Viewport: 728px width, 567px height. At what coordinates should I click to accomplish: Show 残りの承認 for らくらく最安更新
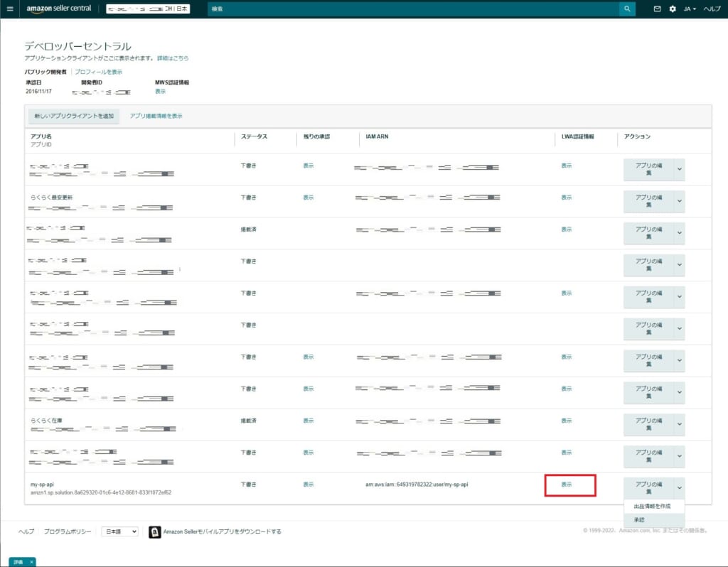[309, 198]
